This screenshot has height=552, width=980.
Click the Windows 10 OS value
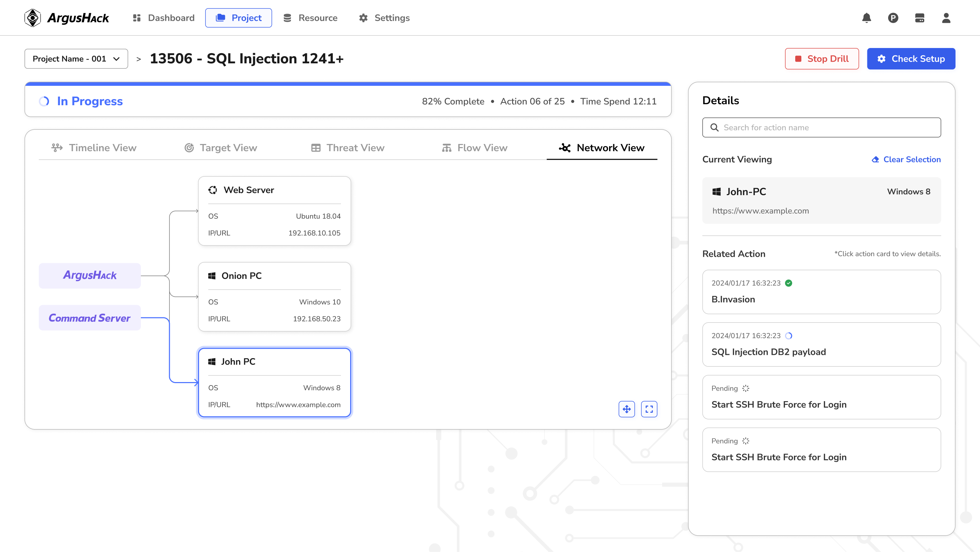(x=320, y=302)
